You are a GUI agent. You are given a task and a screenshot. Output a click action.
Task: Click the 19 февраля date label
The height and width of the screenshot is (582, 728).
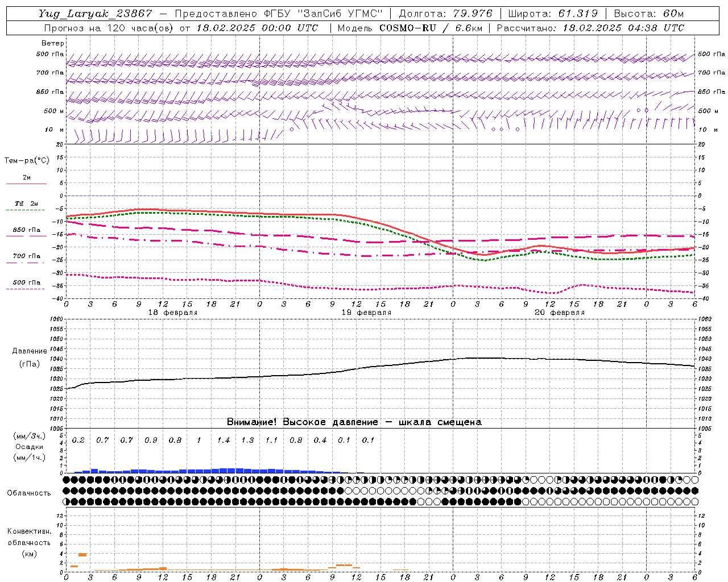366,313
